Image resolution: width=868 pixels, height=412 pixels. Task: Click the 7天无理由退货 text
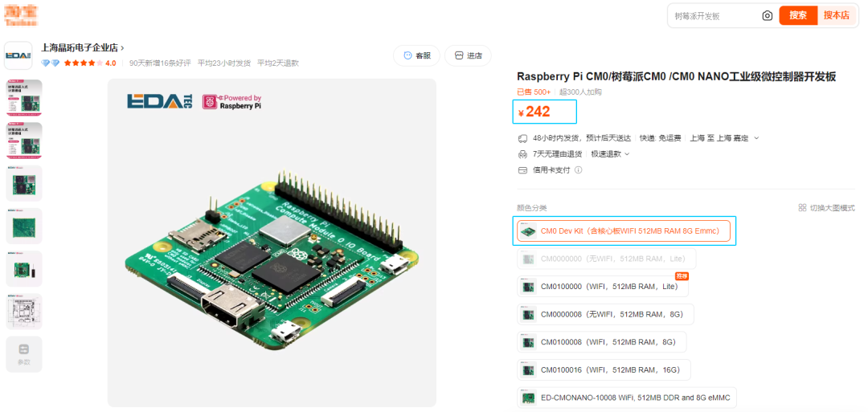558,153
